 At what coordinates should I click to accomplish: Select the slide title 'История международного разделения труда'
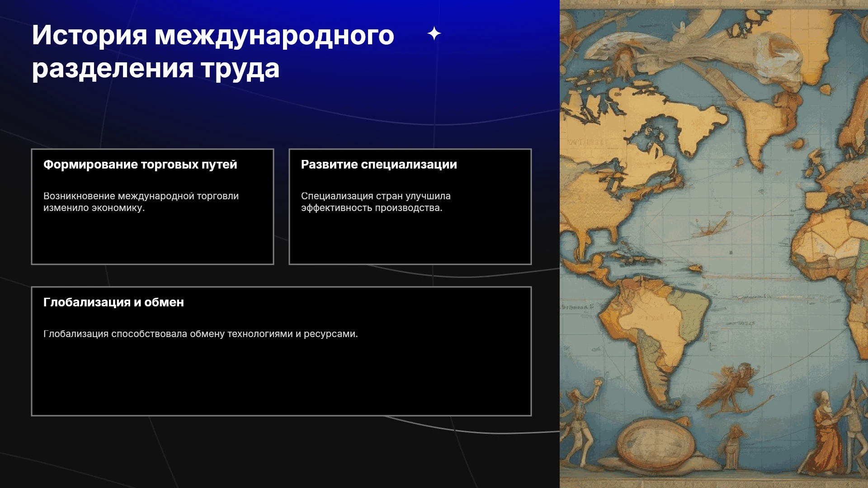point(213,52)
